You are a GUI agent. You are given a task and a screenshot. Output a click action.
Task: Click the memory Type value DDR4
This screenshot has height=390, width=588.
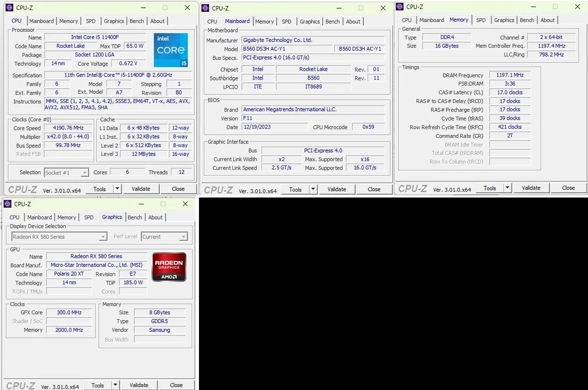tap(446, 37)
